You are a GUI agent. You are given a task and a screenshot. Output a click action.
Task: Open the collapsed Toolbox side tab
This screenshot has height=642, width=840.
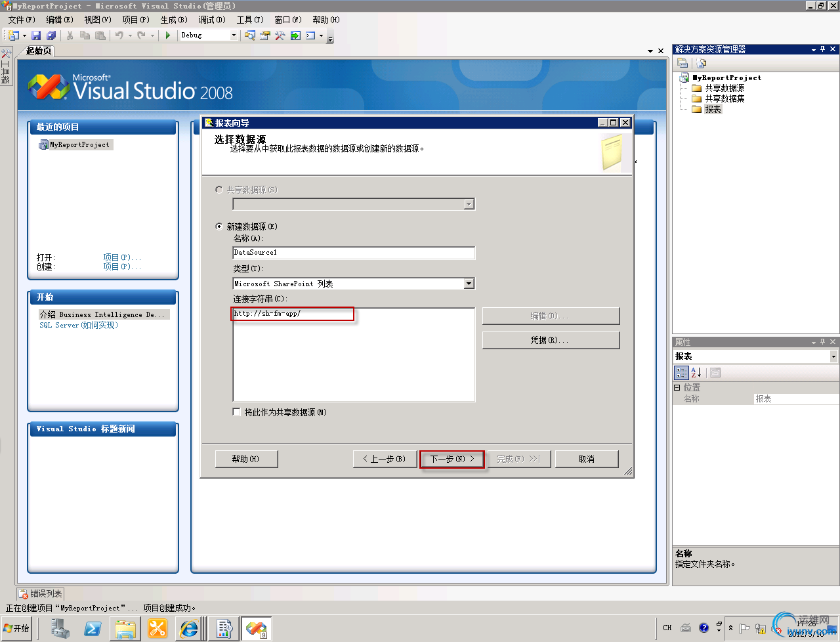6,67
